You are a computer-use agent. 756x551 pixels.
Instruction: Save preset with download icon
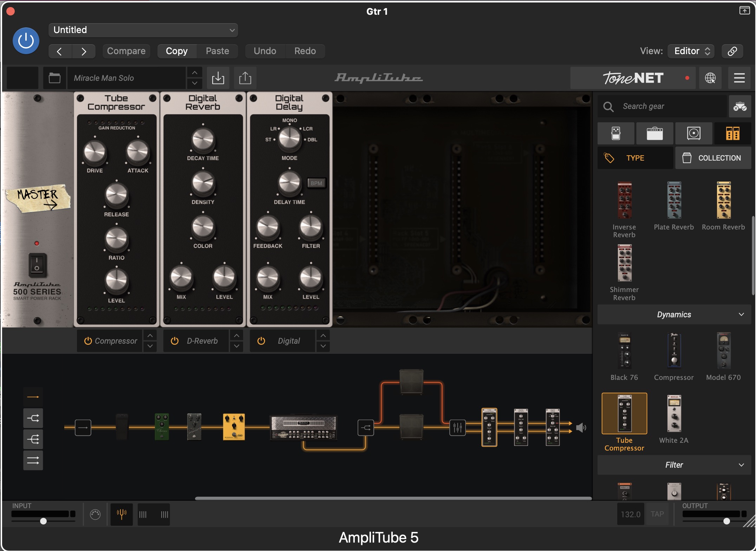coord(218,78)
